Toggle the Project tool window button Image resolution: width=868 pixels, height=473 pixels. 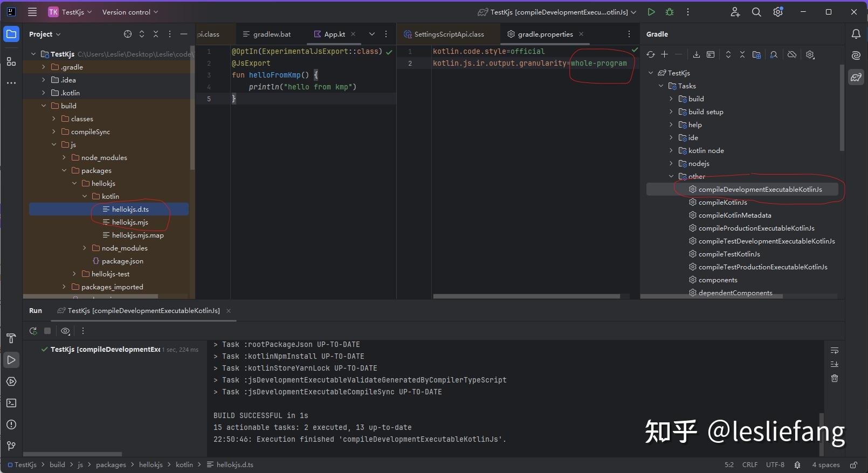[x=11, y=34]
